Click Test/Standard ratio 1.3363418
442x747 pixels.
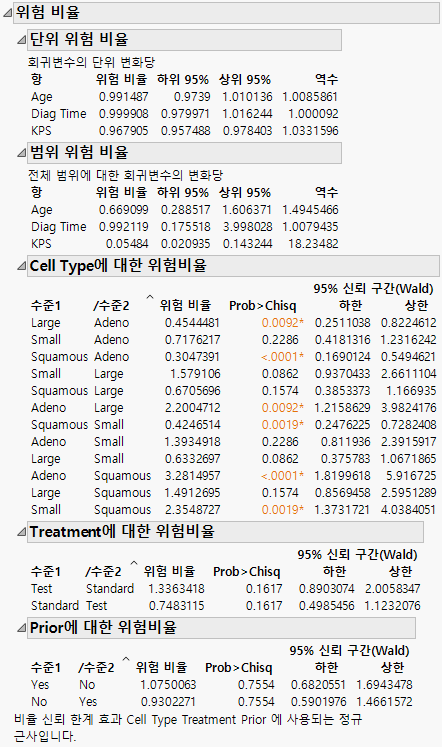click(x=176, y=589)
